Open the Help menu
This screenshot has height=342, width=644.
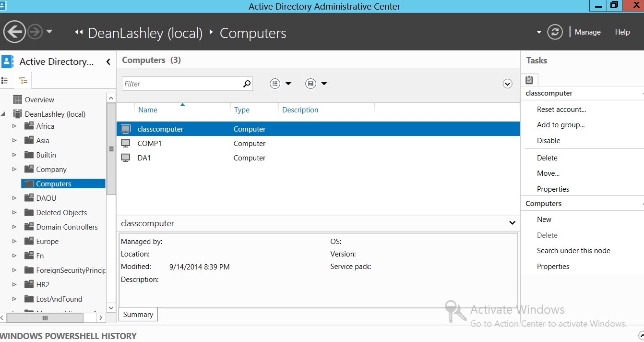click(622, 32)
